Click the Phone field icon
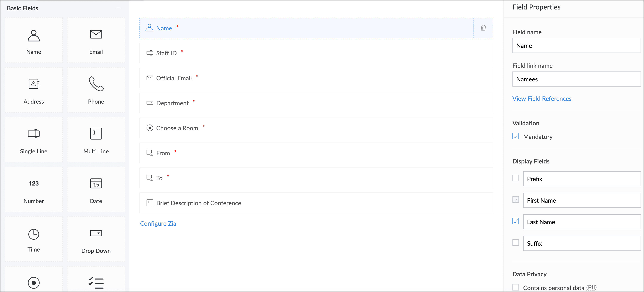The image size is (644, 292). (96, 84)
